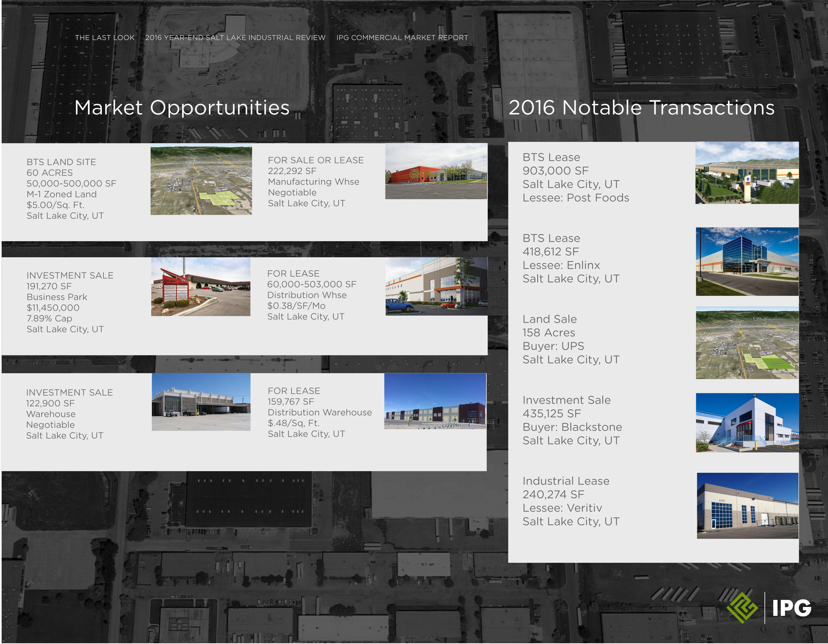This screenshot has width=828, height=644.
Task: Click the 'BTS LAND SITE' listing title
Action: point(61,162)
